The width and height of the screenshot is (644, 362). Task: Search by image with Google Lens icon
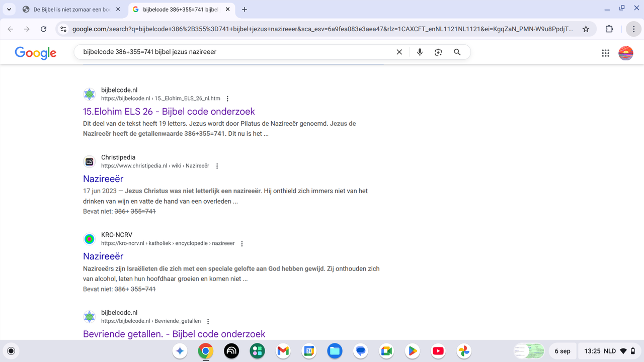[x=438, y=52]
